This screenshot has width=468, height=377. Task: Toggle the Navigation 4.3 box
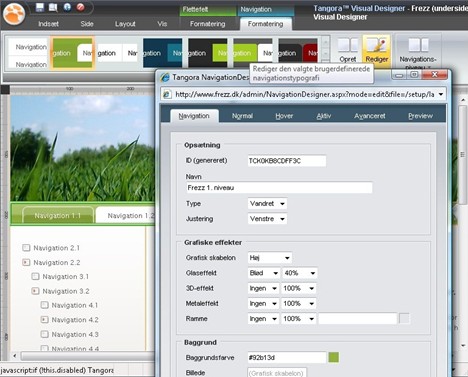44,334
